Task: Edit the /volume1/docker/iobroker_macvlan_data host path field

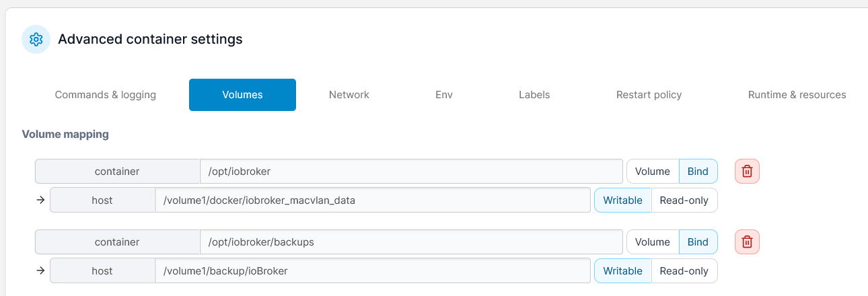Action: (372, 200)
